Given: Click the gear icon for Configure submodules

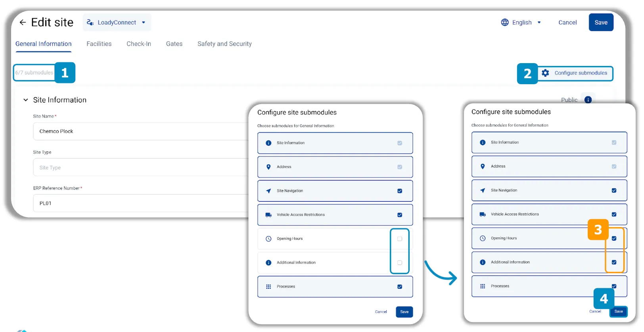Looking at the screenshot, I should [546, 73].
